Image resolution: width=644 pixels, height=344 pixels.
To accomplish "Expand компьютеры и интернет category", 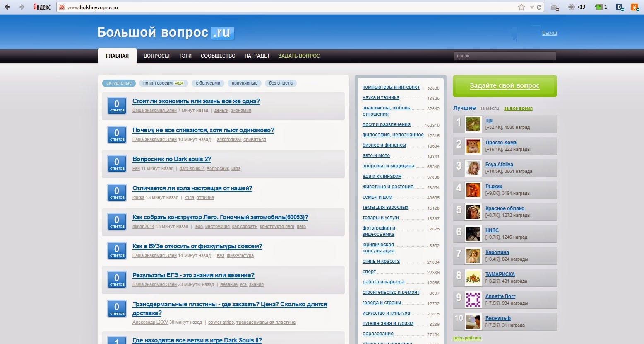I will coord(391,87).
